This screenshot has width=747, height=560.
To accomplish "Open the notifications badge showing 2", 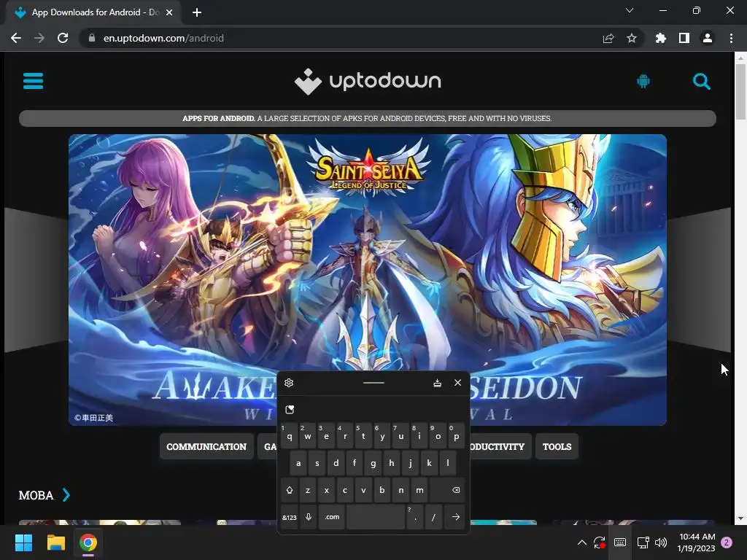I will pos(727,542).
